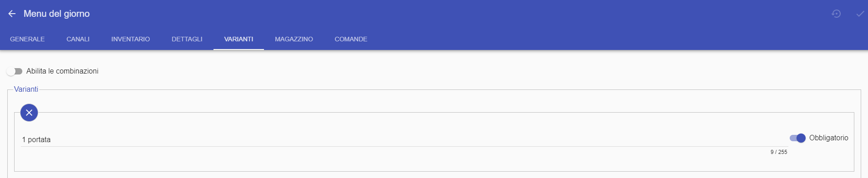Click the 1 portata name input field

coord(404,139)
